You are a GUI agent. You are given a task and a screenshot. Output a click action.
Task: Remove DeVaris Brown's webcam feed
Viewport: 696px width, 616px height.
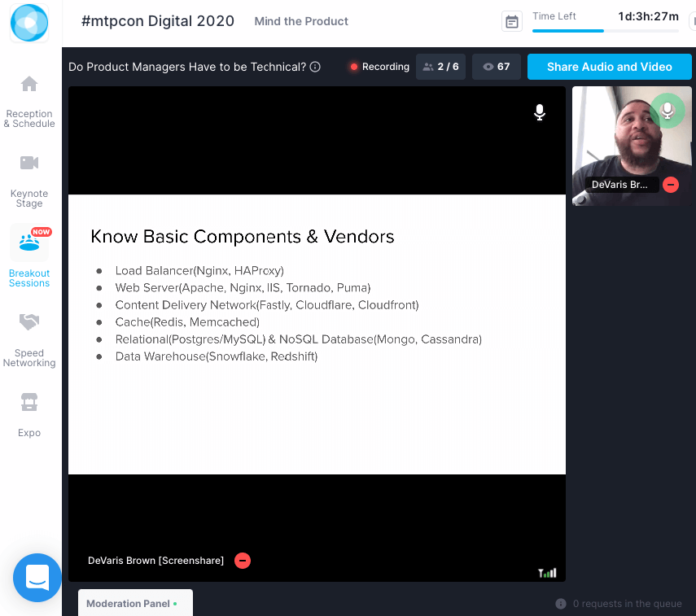[x=670, y=185]
